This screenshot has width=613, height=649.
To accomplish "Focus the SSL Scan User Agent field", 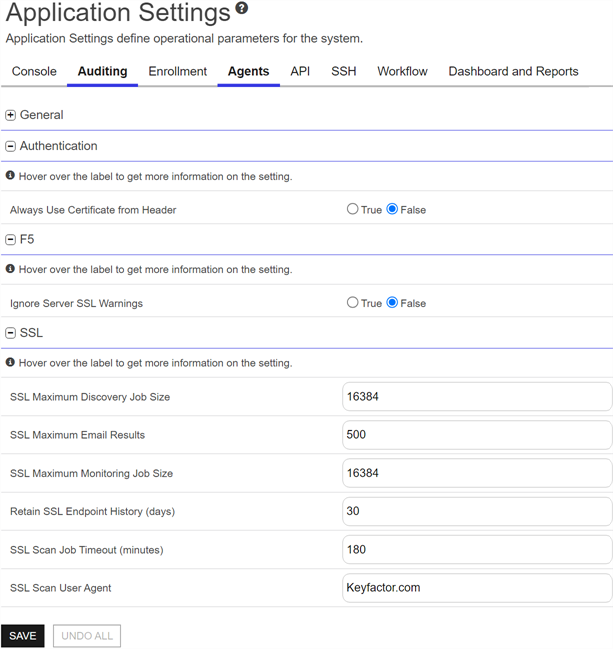I will click(477, 588).
